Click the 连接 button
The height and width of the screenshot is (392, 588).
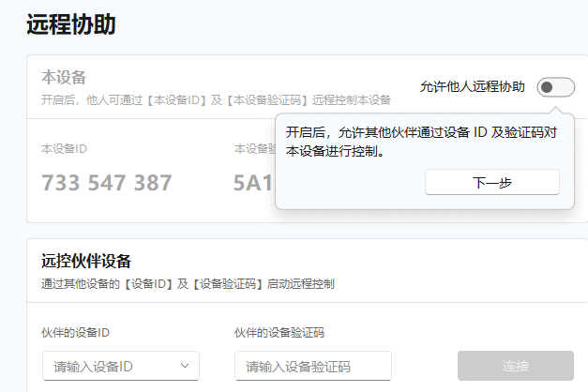516,366
